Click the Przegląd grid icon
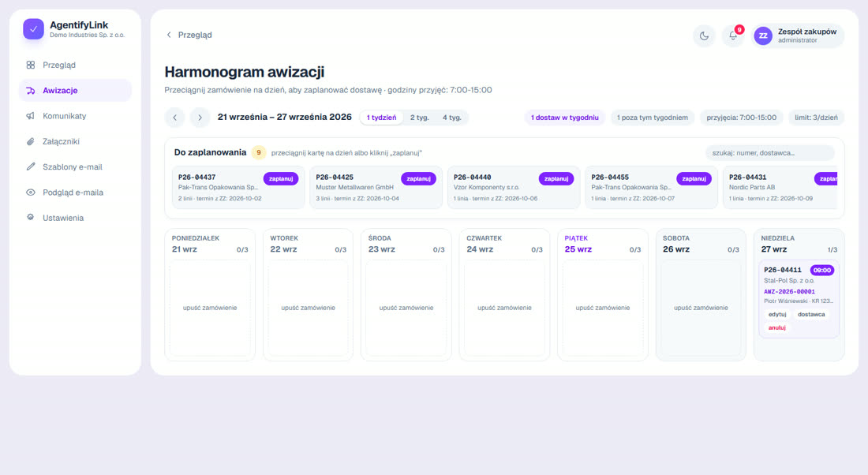This screenshot has width=868, height=475. 31,65
